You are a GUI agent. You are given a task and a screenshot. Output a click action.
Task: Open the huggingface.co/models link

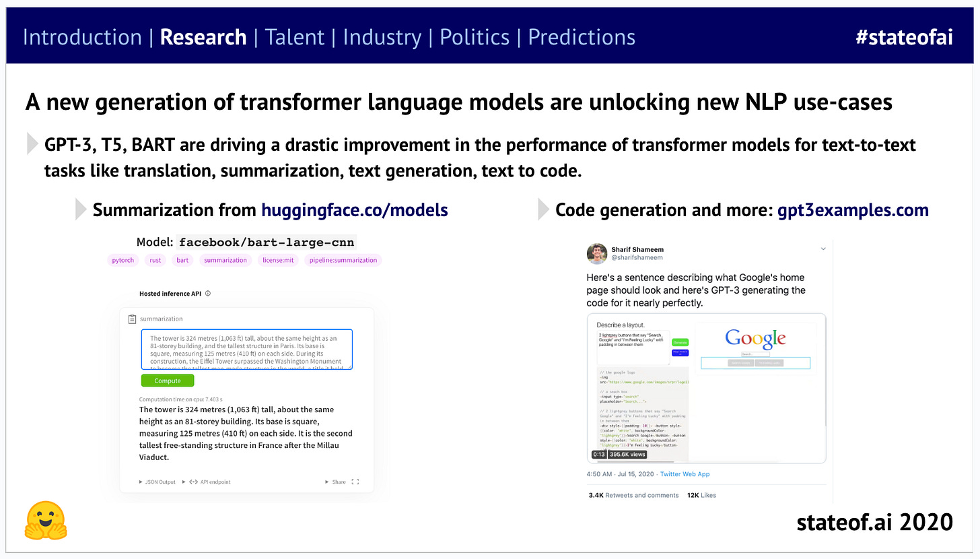(x=355, y=210)
